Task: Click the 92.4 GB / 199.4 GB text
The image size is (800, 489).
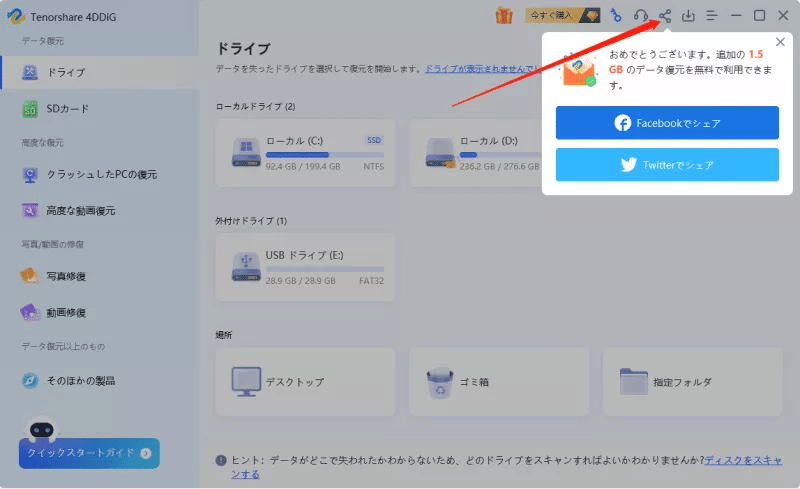Action: pos(303,166)
